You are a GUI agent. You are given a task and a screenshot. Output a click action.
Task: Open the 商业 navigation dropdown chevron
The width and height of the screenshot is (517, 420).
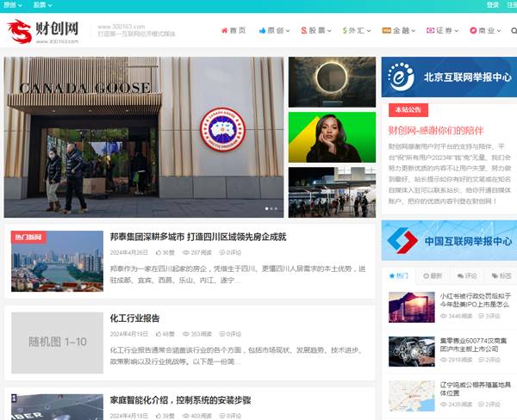click(499, 31)
